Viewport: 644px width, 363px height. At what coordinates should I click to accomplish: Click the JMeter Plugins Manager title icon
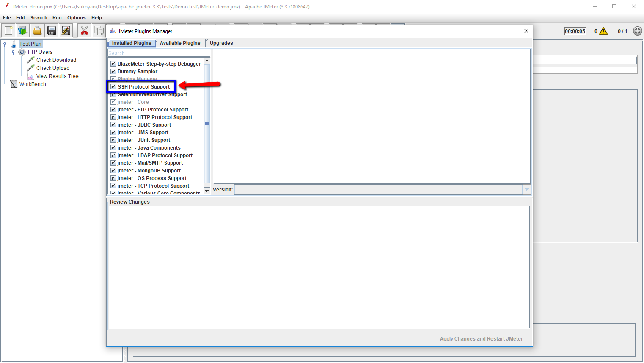[113, 31]
